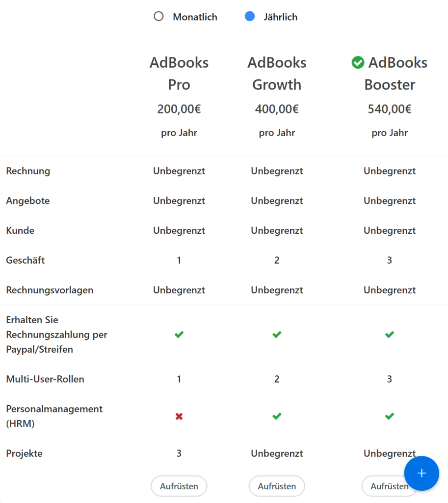The height and width of the screenshot is (503, 448).
Task: Click the Multi-User-Rollen feature label
Action: pos(45,379)
